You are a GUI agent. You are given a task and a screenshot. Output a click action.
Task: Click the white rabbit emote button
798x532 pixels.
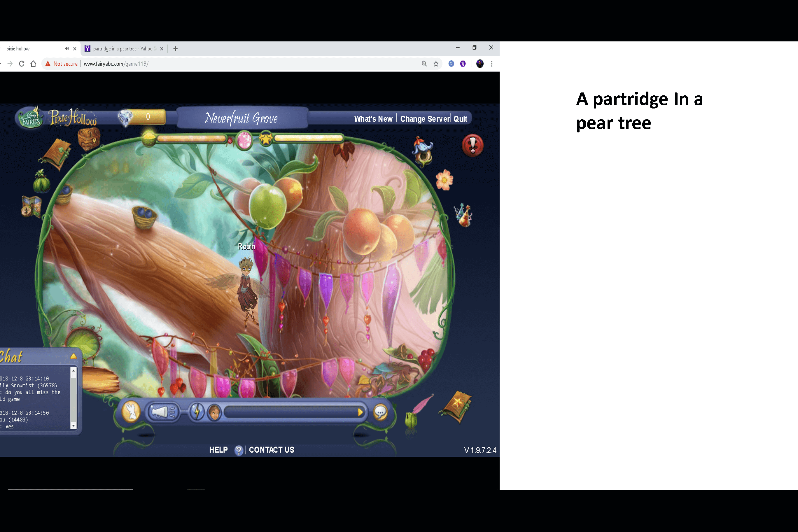pyautogui.click(x=131, y=412)
